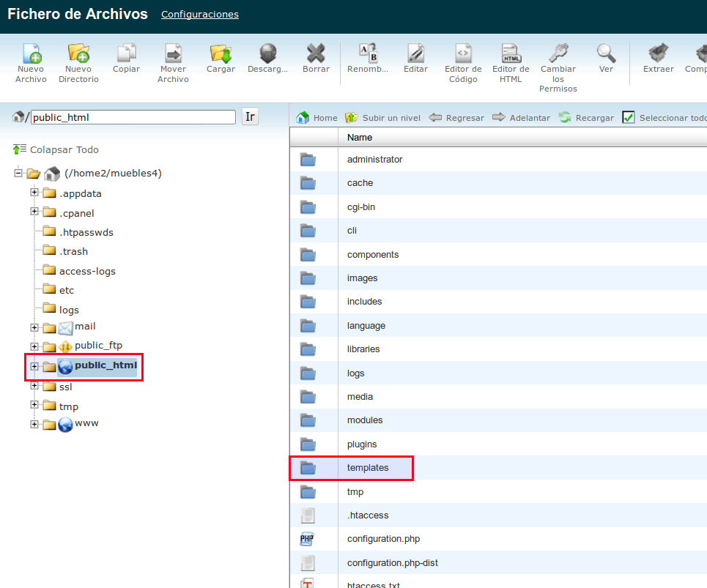The width and height of the screenshot is (707, 588).
Task: Select www in the folder tree
Action: (x=86, y=423)
